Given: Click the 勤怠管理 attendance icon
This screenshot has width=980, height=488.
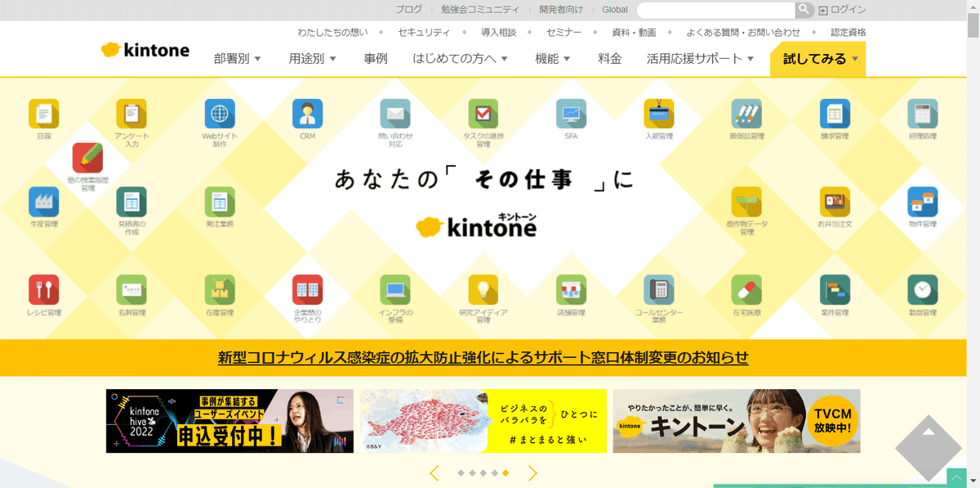Looking at the screenshot, I should click(922, 288).
